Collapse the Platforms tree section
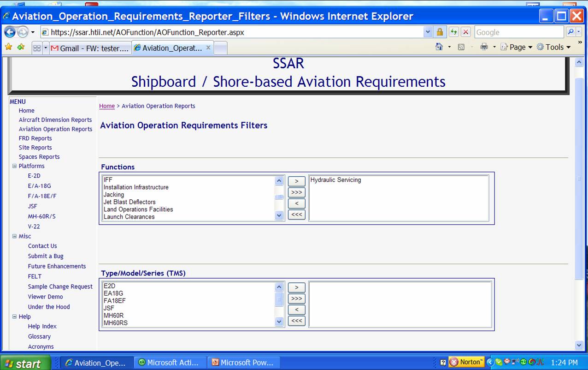This screenshot has width=588, height=370. click(14, 166)
